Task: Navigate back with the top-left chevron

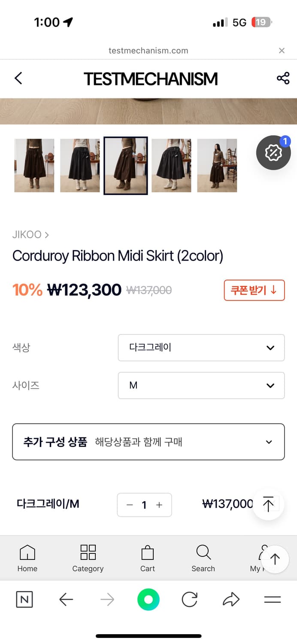Action: (x=18, y=79)
